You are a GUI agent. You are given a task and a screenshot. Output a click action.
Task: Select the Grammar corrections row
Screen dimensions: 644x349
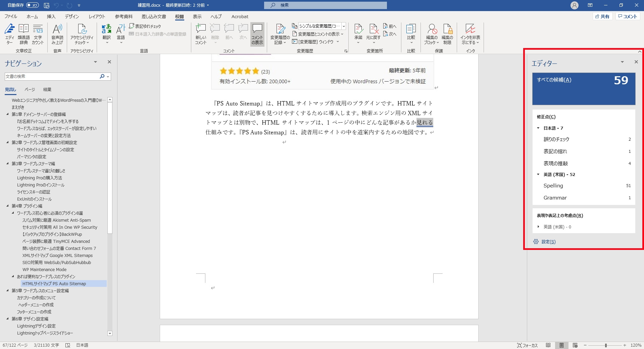pyautogui.click(x=584, y=198)
